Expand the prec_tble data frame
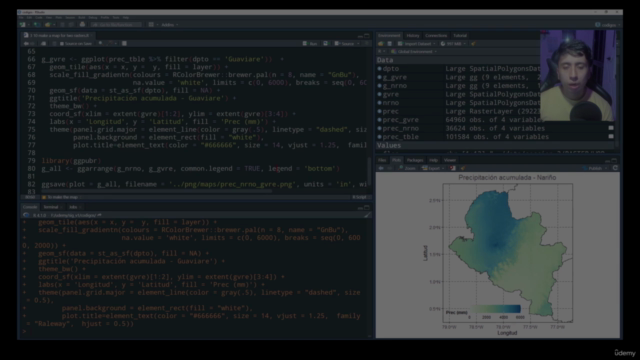This screenshot has width=640, height=360. click(380, 137)
